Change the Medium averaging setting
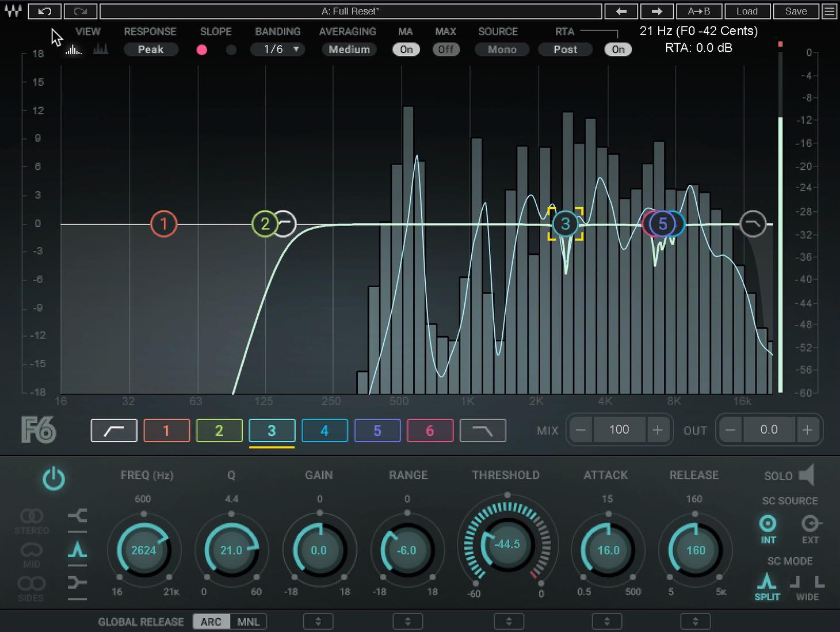 (x=349, y=50)
